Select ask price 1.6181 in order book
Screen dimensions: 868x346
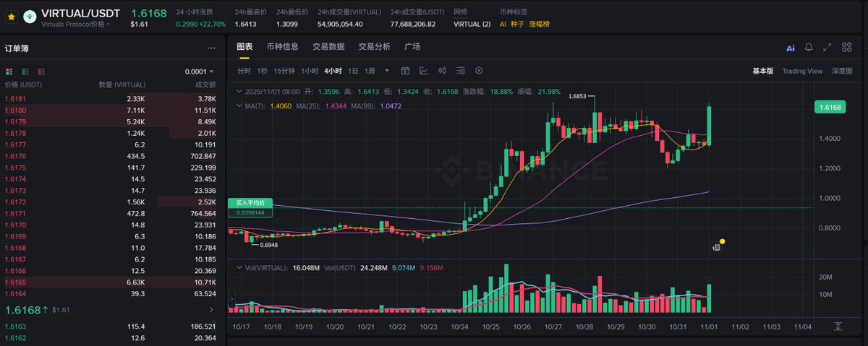tap(15, 98)
